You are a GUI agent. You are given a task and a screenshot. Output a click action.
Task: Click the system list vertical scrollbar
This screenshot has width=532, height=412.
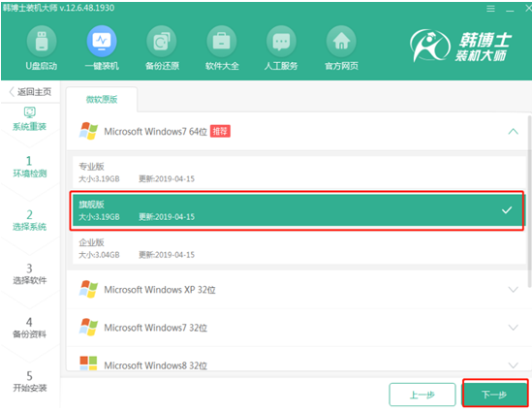(529, 201)
